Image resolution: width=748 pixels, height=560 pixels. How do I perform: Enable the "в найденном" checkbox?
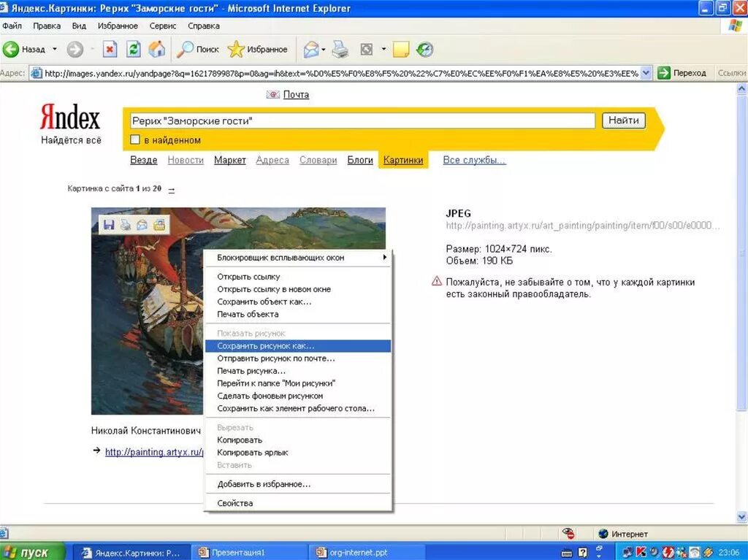click(135, 139)
